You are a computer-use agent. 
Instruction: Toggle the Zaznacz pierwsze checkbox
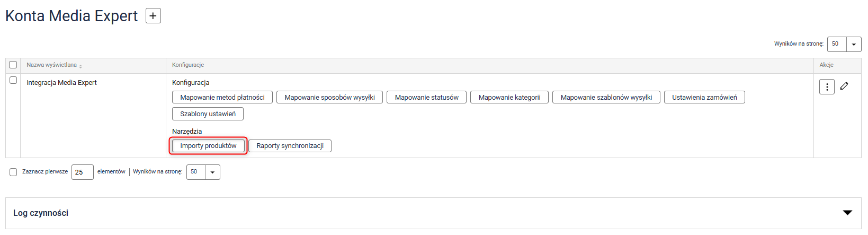[13, 172]
